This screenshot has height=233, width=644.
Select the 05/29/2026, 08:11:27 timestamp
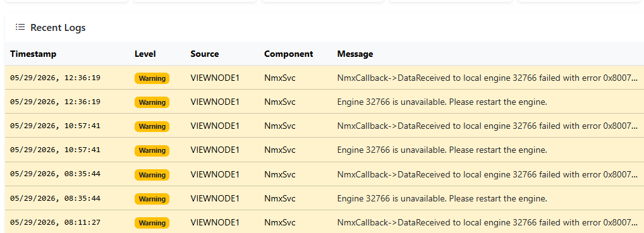tap(55, 222)
